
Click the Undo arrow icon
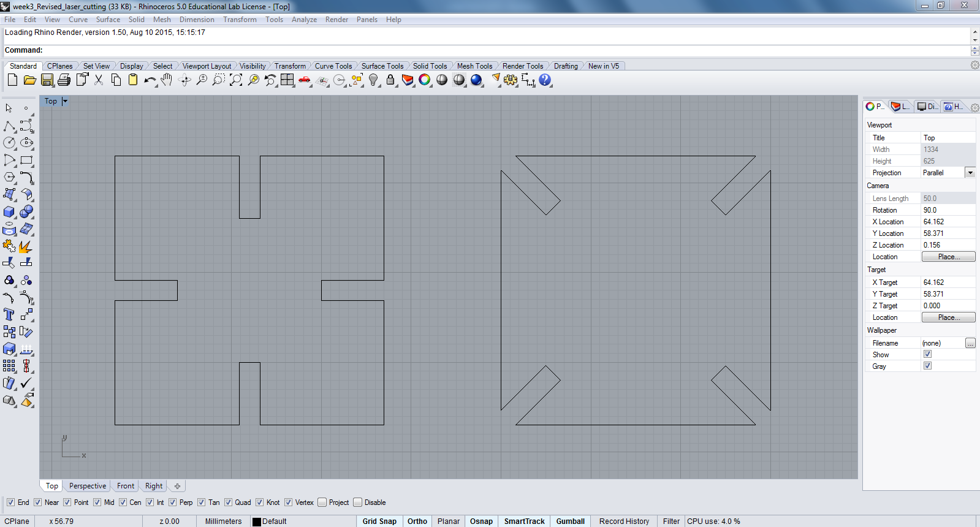(150, 80)
